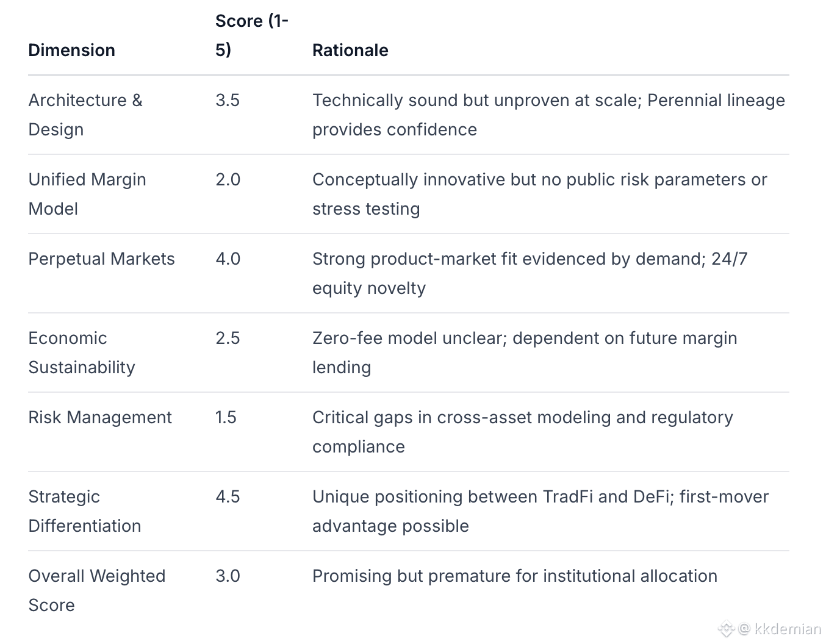
Task: Click the Dimension column header
Action: 71,50
